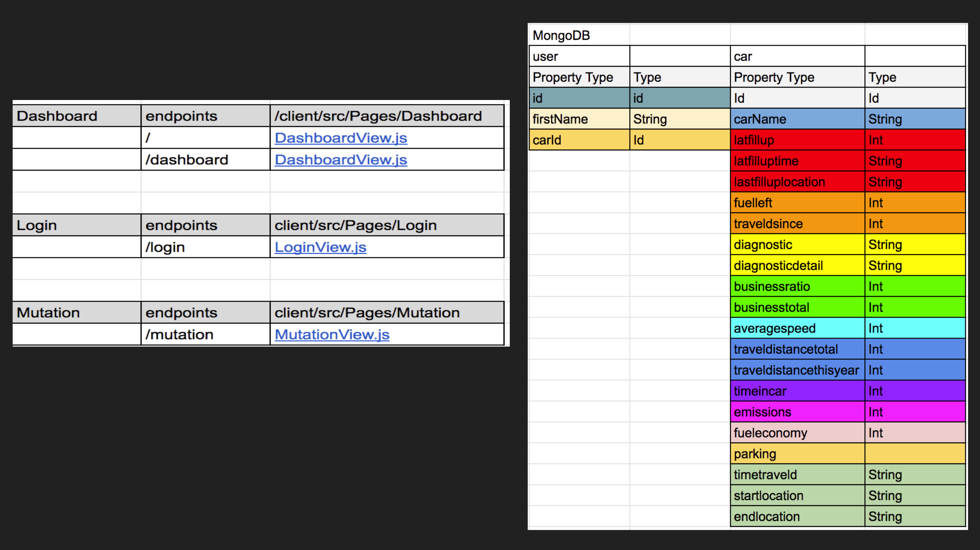Select the String type cell next to firstName
The width and height of the screenshot is (980, 550).
point(680,119)
